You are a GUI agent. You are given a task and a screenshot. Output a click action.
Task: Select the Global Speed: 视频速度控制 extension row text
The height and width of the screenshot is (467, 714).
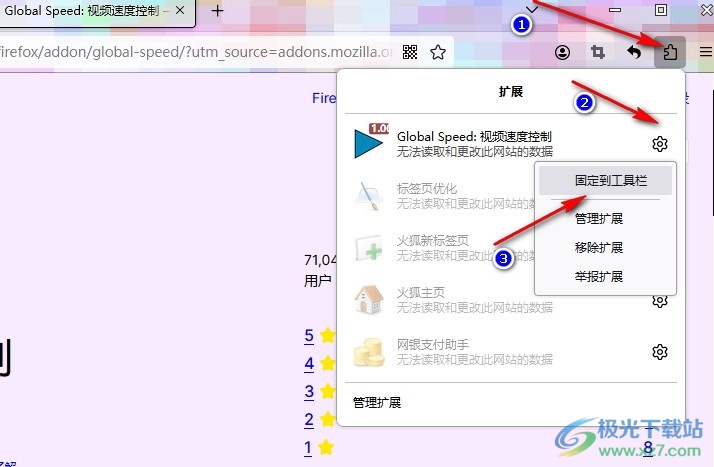coord(474,144)
